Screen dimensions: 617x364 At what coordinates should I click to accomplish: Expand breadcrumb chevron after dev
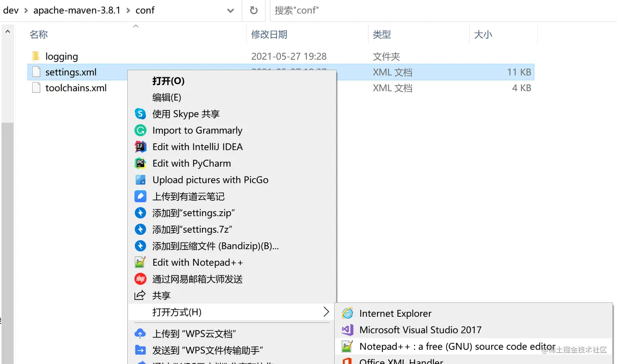(26, 11)
